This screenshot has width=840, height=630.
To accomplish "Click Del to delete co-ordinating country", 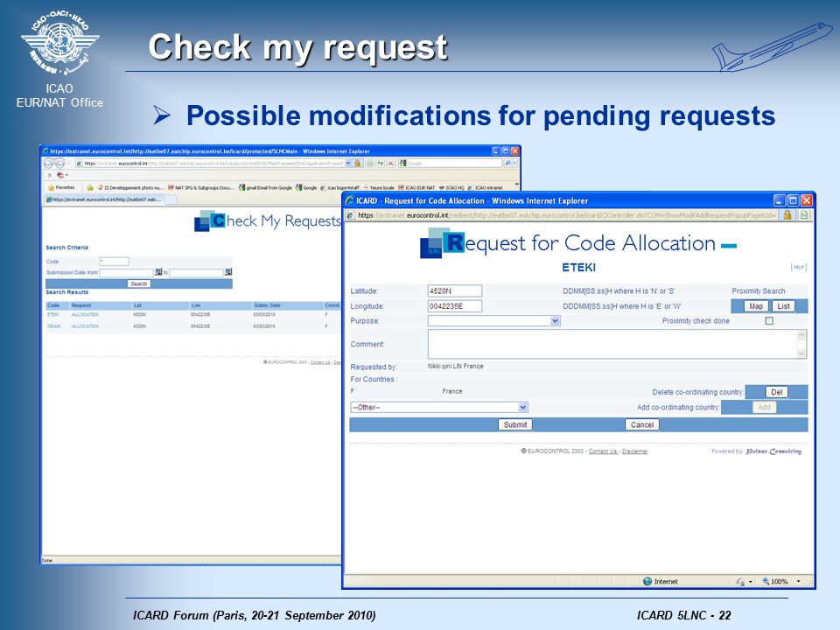I will (x=776, y=392).
